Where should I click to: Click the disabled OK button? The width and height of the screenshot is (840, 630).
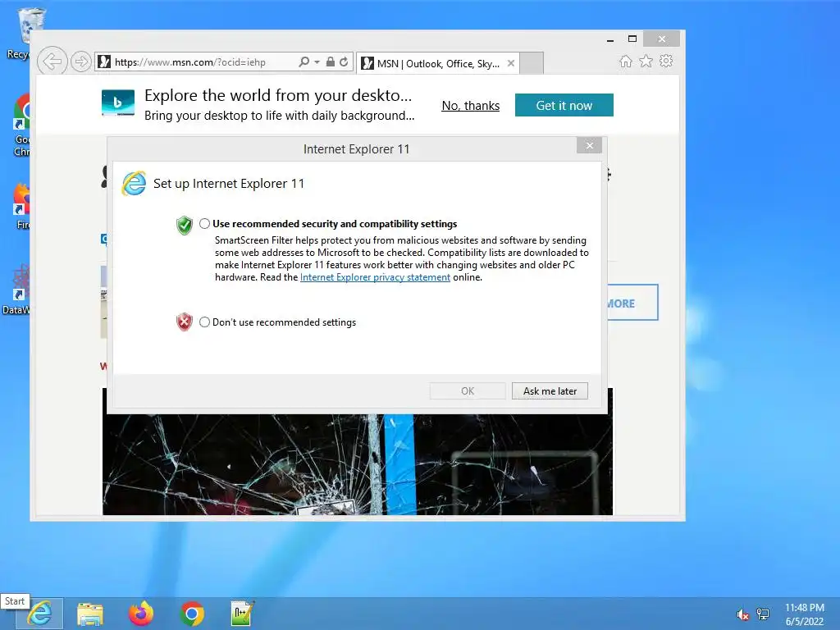tap(467, 391)
